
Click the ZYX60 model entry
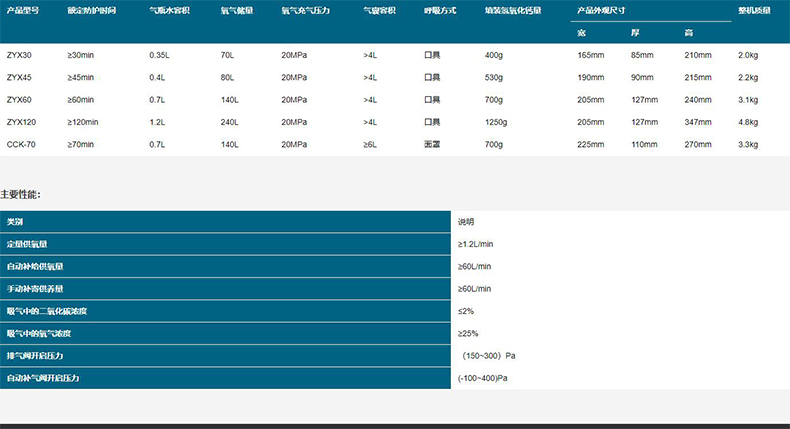tap(19, 100)
